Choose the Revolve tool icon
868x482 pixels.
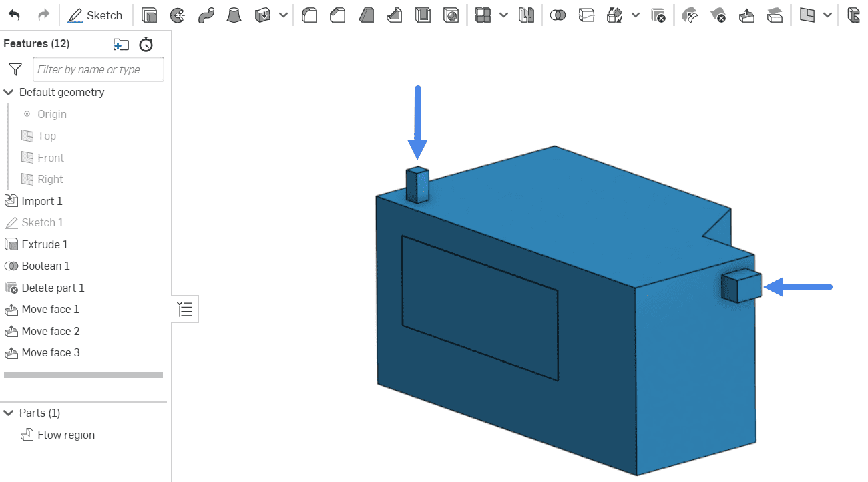click(178, 15)
